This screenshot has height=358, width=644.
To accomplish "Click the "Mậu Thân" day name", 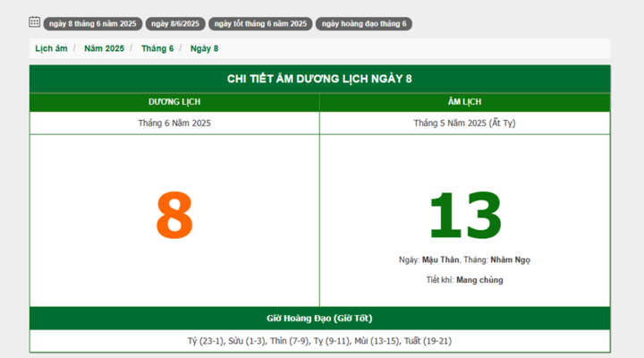I will [x=440, y=260].
